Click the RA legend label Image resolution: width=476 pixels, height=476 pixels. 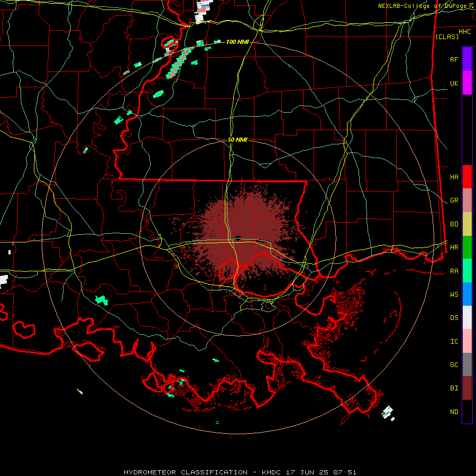tap(454, 271)
